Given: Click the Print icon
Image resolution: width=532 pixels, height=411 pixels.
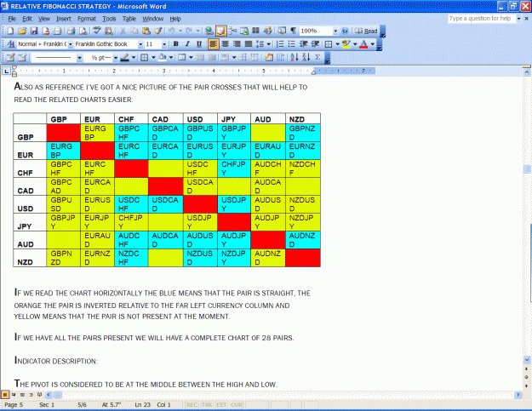Looking at the screenshot, I should [x=71, y=31].
